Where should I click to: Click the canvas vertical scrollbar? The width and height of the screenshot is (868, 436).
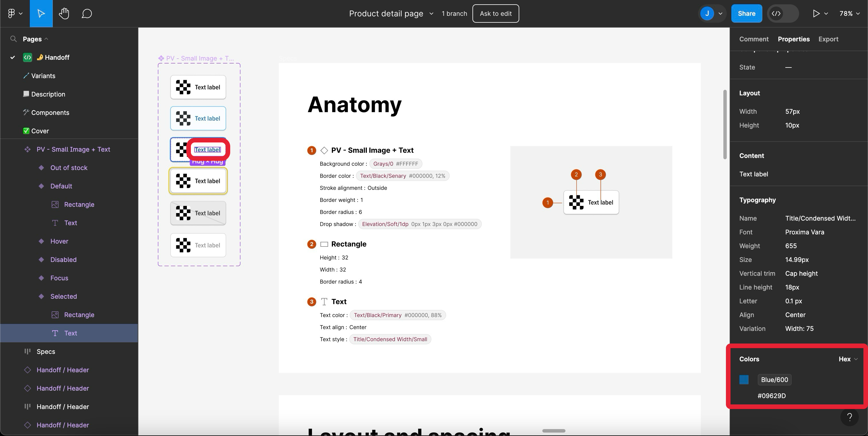tap(725, 124)
